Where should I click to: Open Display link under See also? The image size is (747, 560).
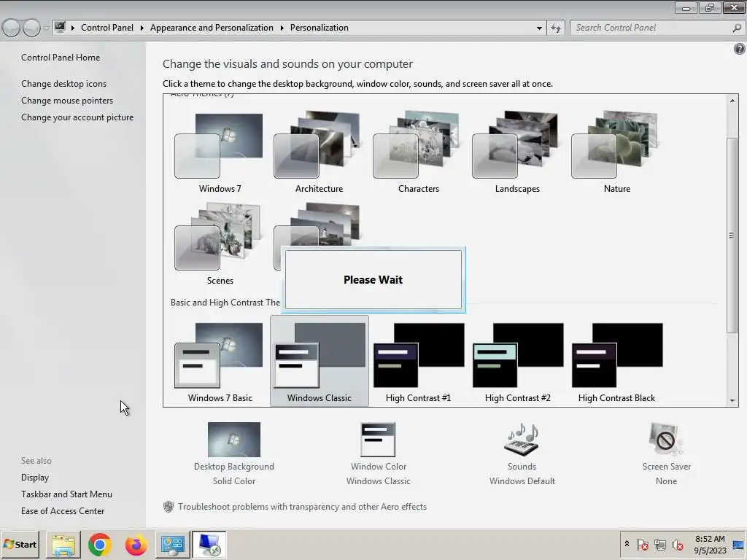(35, 478)
